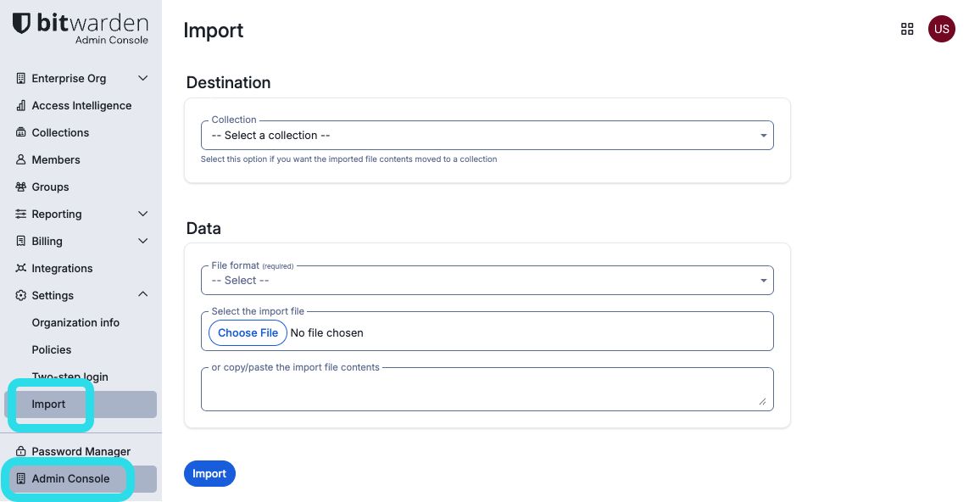Switch to the Password Manager section
The width and height of the screenshot is (980, 502).
pyautogui.click(x=80, y=451)
